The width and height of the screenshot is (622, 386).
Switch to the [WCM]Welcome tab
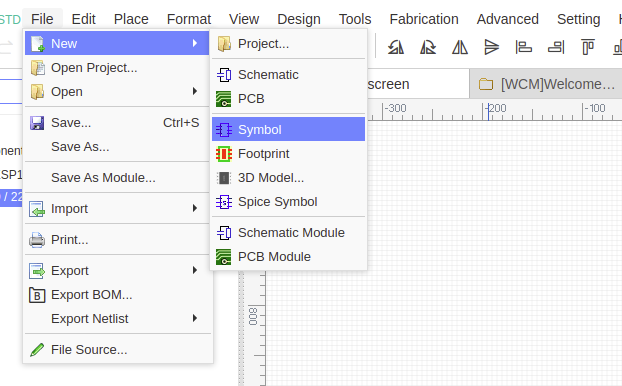coord(546,84)
